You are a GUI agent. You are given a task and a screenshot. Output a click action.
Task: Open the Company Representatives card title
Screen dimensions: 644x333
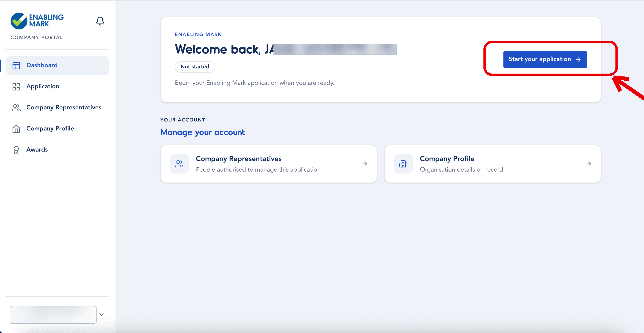click(239, 159)
